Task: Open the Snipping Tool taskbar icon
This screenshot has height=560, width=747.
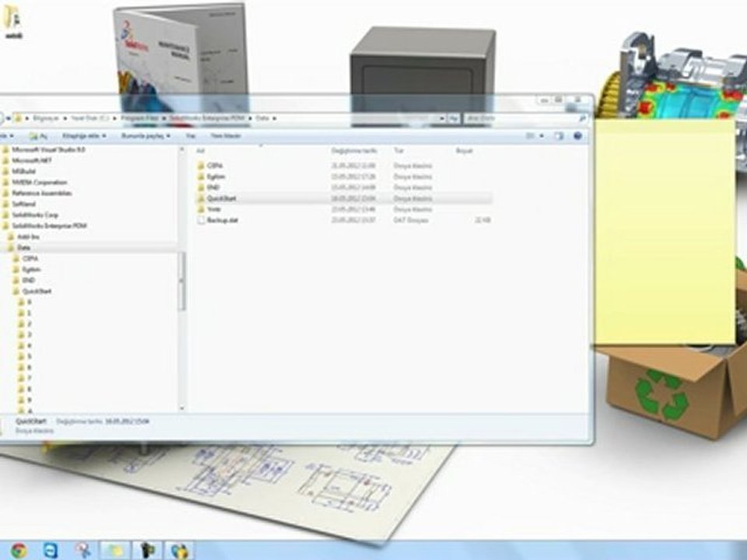Action: point(83,551)
